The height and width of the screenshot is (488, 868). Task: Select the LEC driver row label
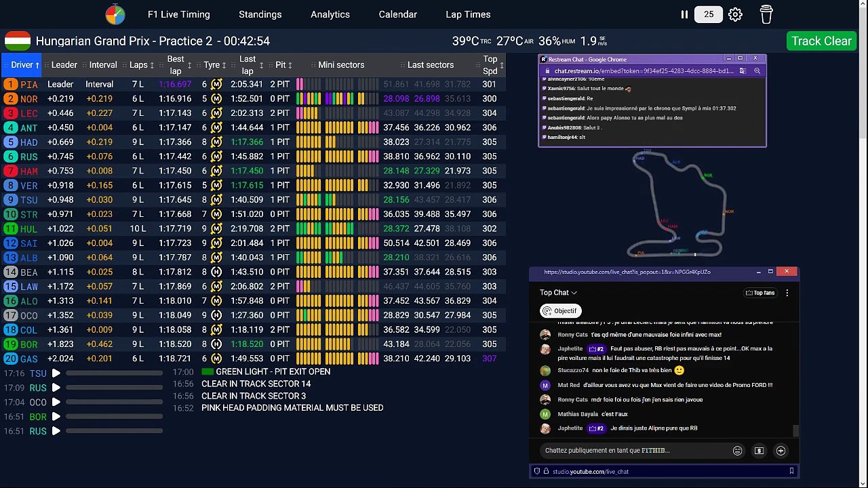(x=29, y=113)
